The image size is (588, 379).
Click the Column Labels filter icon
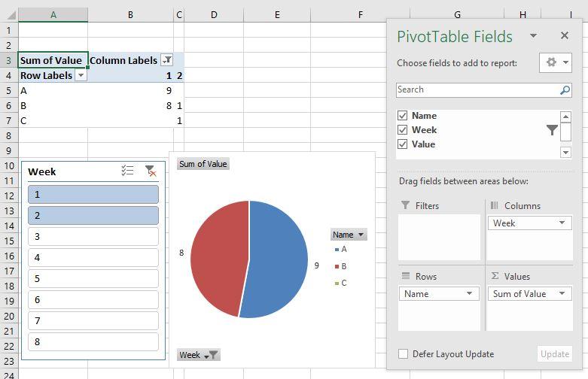coord(167,60)
